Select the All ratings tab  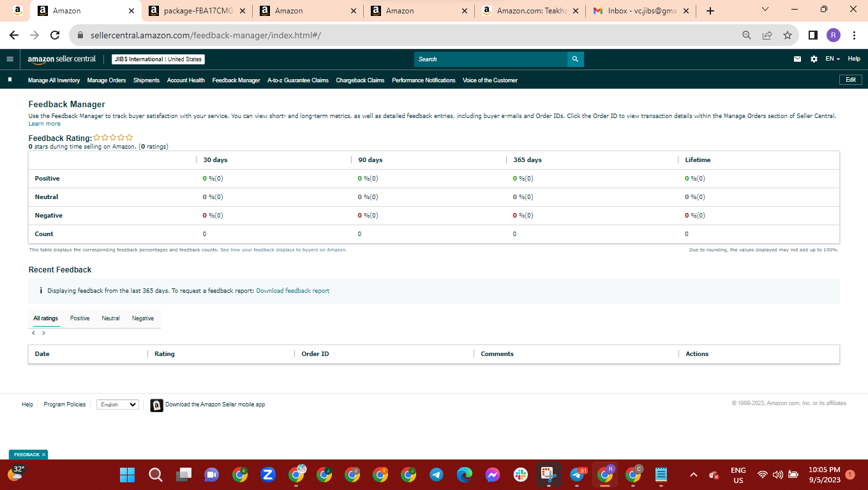(46, 318)
